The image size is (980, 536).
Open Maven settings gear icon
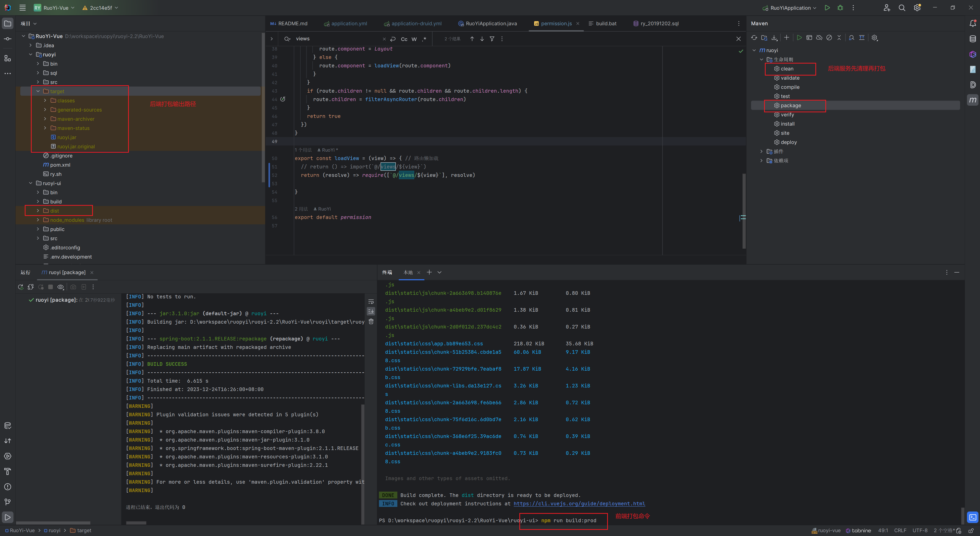point(874,38)
